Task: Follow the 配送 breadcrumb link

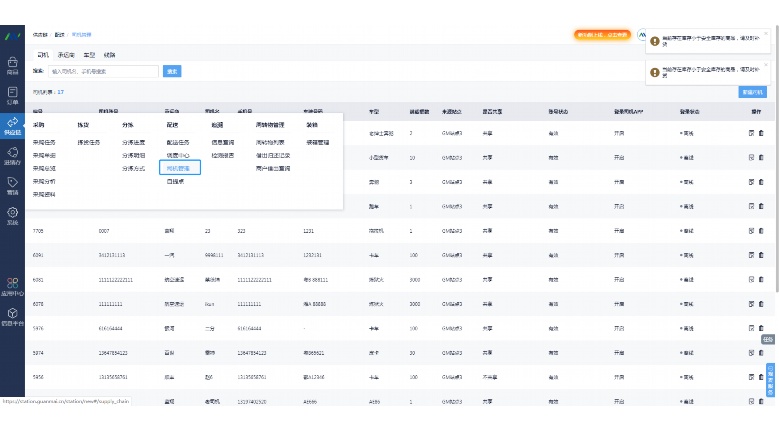Action: click(60, 35)
